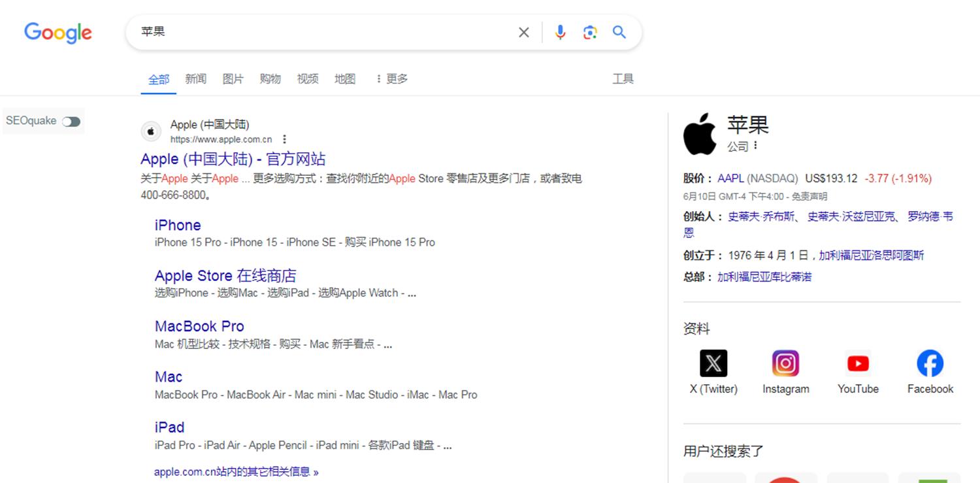Click the microphone voice search icon
Screen dimensions: 980x483
coord(560,31)
